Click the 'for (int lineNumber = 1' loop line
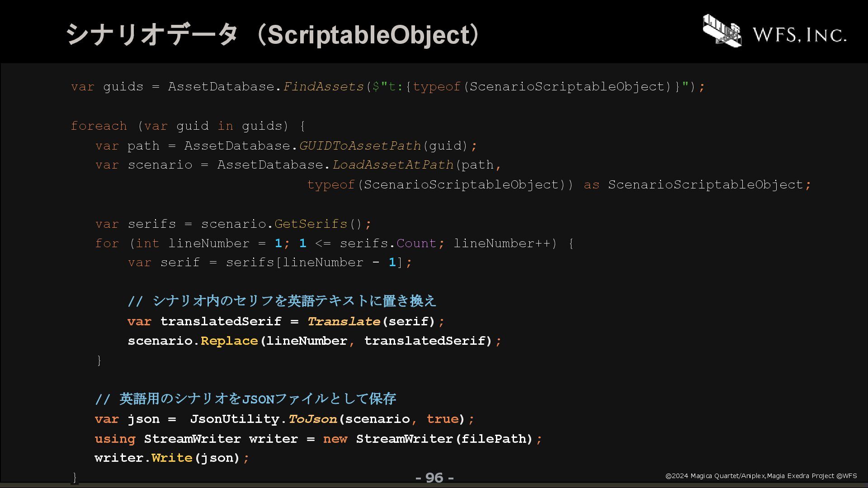This screenshot has width=868, height=488. click(x=335, y=243)
